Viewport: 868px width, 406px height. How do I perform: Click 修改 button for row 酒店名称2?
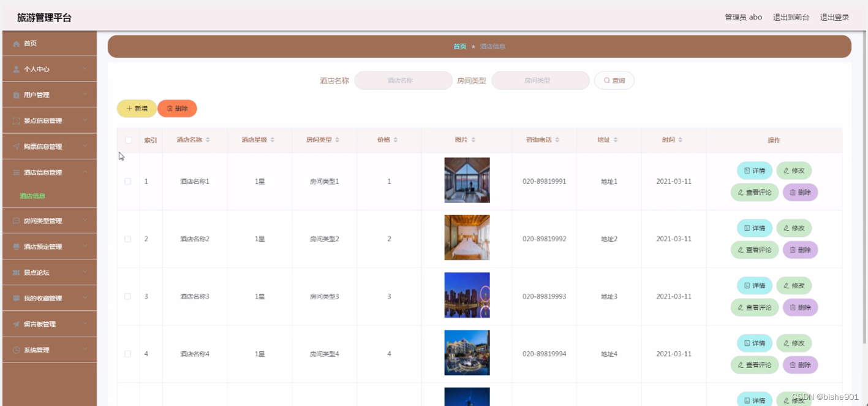(794, 228)
